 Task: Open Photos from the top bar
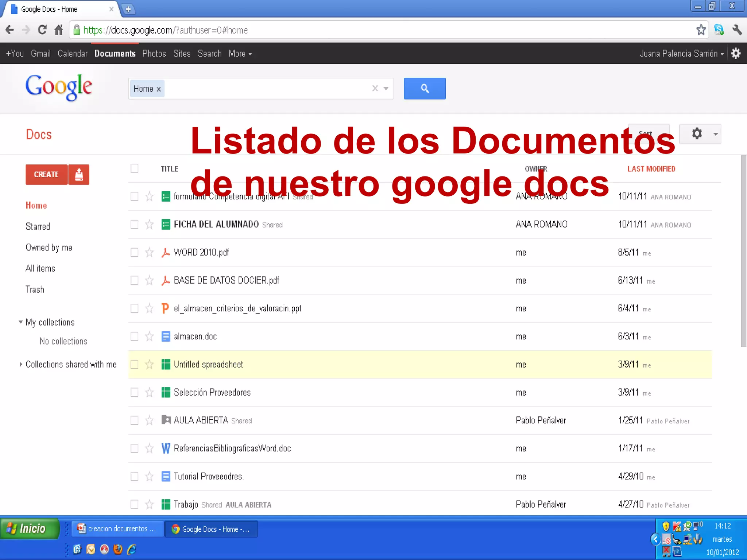point(154,54)
